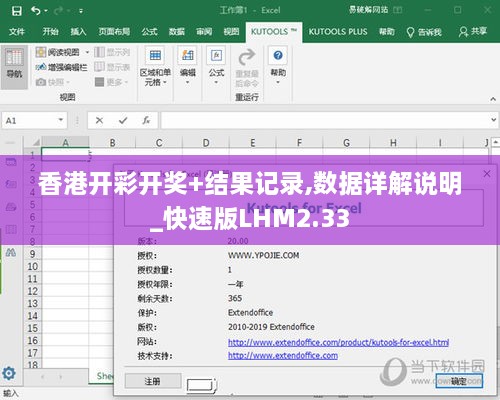This screenshot has height=400, width=500.
Task: Open the KUTOOLS PLUS tab
Action: point(338,32)
